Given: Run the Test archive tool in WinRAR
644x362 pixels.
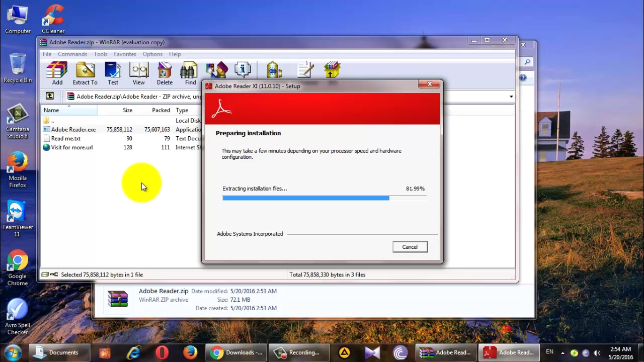Looking at the screenshot, I should 113,73.
